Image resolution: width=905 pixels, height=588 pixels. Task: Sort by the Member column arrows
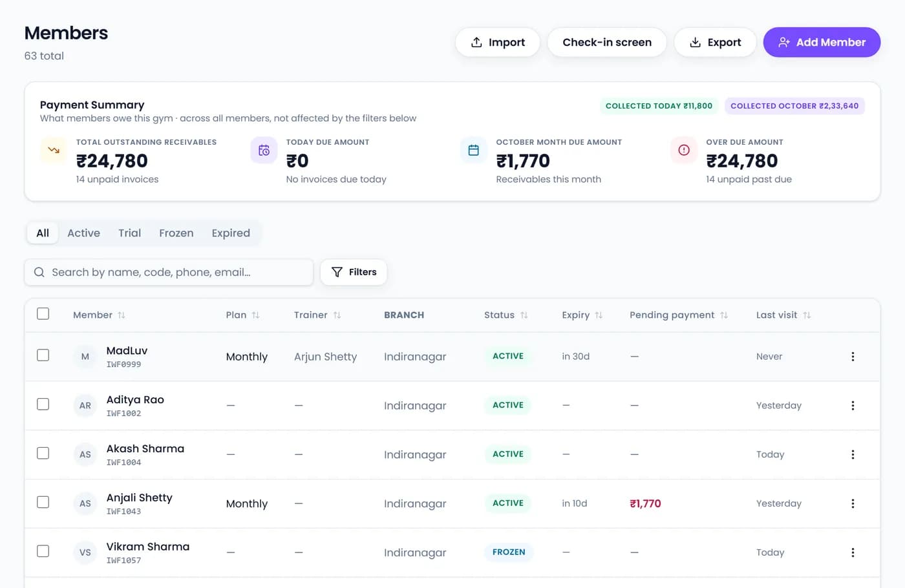point(122,315)
